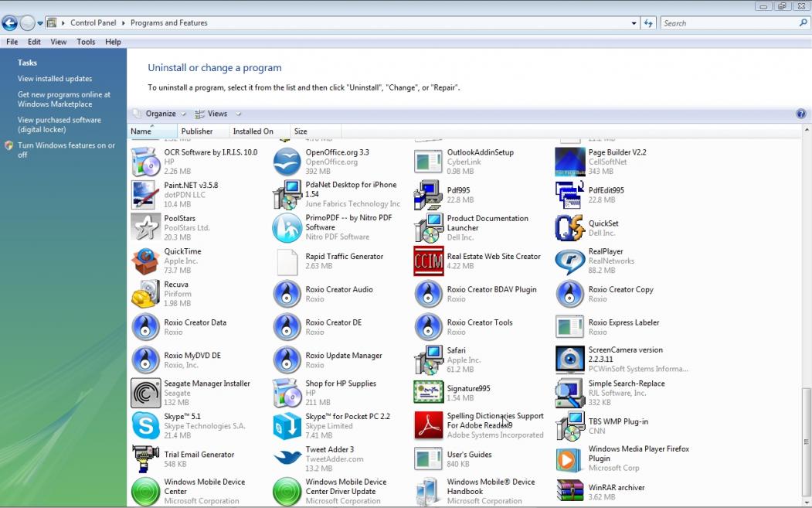The height and width of the screenshot is (508, 812).
Task: Click the Pdf995 program icon
Action: [428, 194]
